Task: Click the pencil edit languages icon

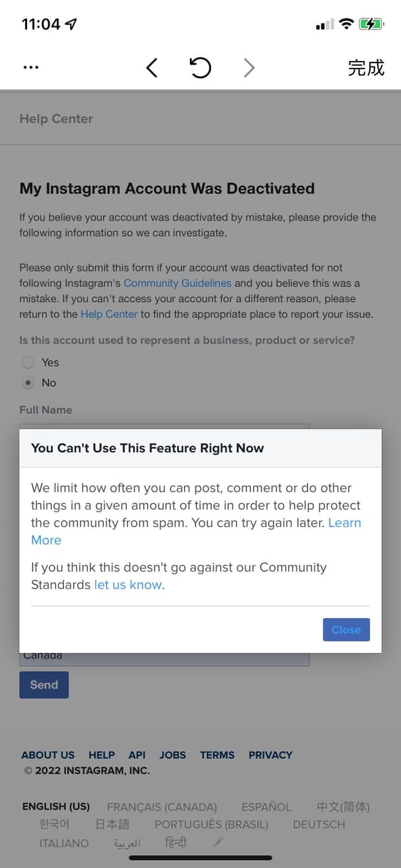Action: 218,842
